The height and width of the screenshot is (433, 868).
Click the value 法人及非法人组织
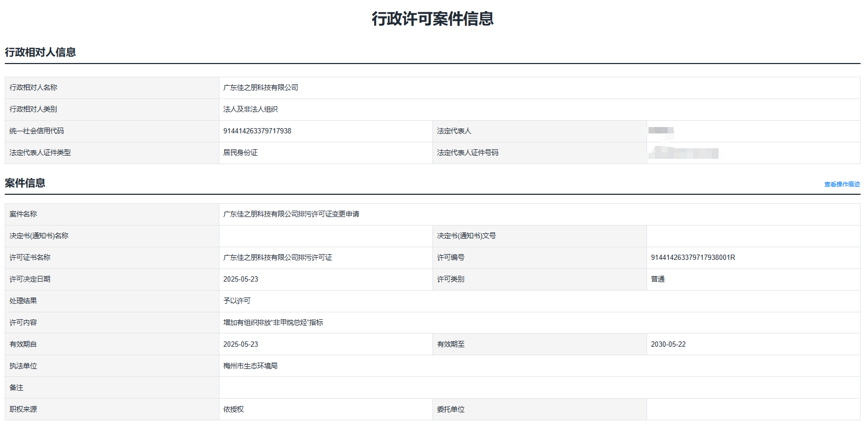pos(250,110)
